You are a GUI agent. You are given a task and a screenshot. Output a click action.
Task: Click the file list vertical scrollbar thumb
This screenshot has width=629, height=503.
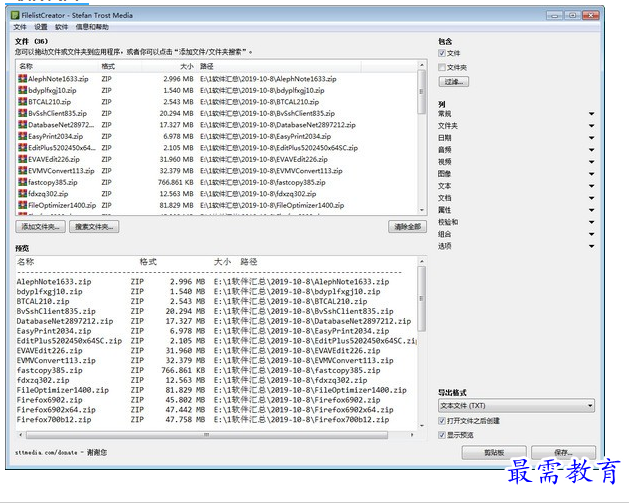[x=421, y=92]
